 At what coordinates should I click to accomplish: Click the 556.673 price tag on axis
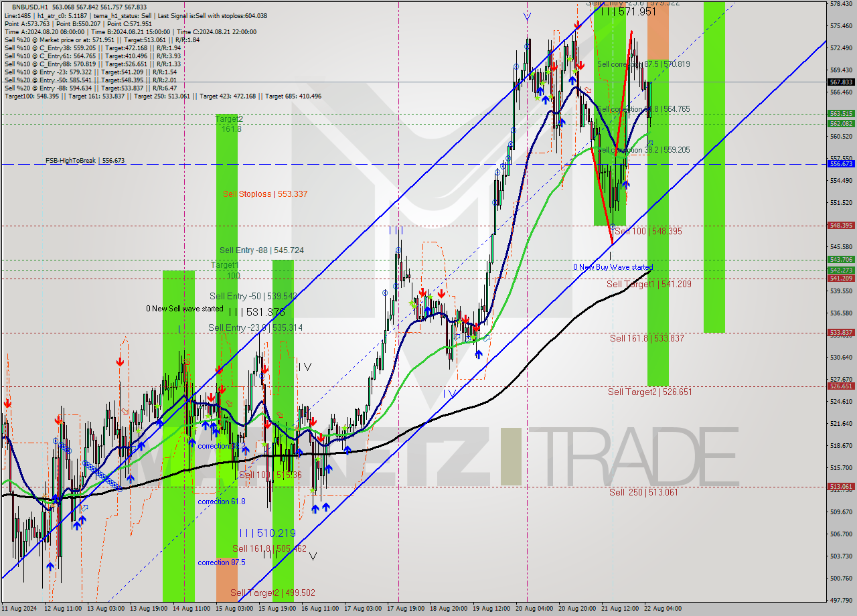(x=842, y=163)
